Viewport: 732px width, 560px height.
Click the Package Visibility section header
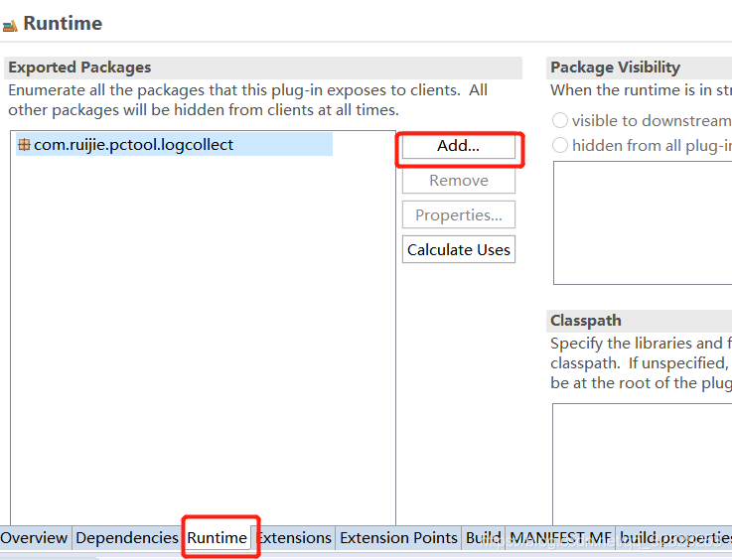(x=639, y=68)
